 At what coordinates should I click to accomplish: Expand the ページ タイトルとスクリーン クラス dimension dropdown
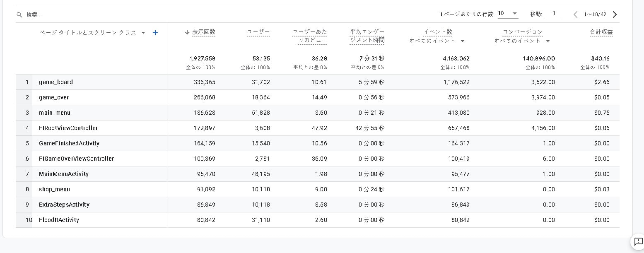coord(143,33)
